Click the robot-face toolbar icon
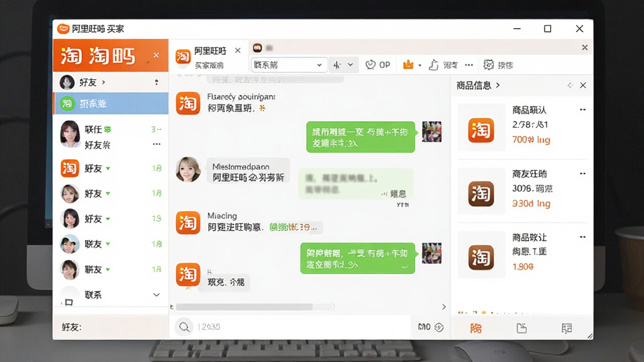Screen dimensions: 644x362 coord(488,65)
